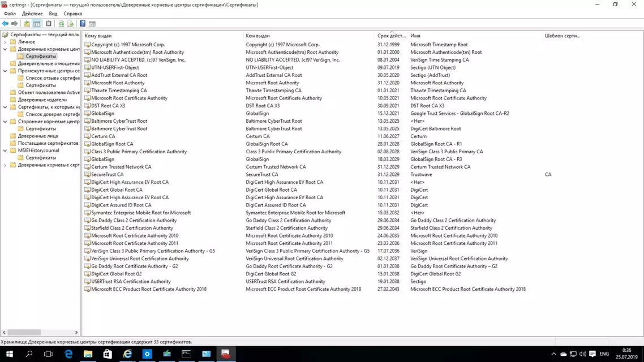Collapse the Сторонние корневые центры node
The height and width of the screenshot is (362, 644).
[5, 122]
